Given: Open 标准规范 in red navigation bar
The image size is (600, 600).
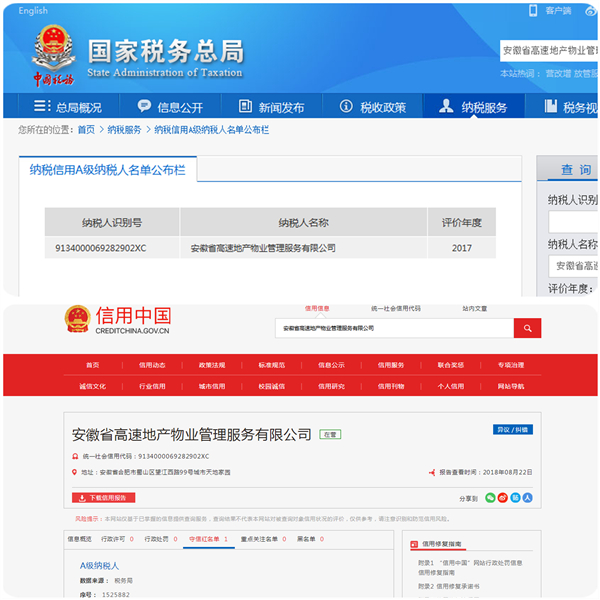Looking at the screenshot, I should pos(272,365).
